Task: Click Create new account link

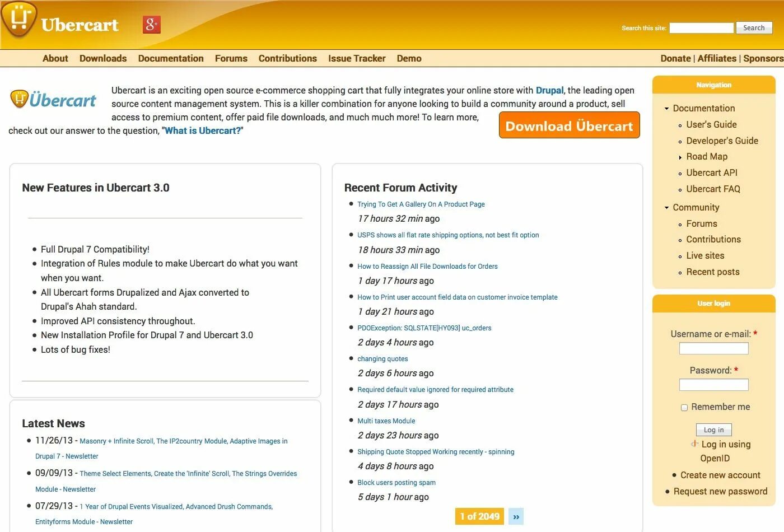Action: (x=720, y=475)
